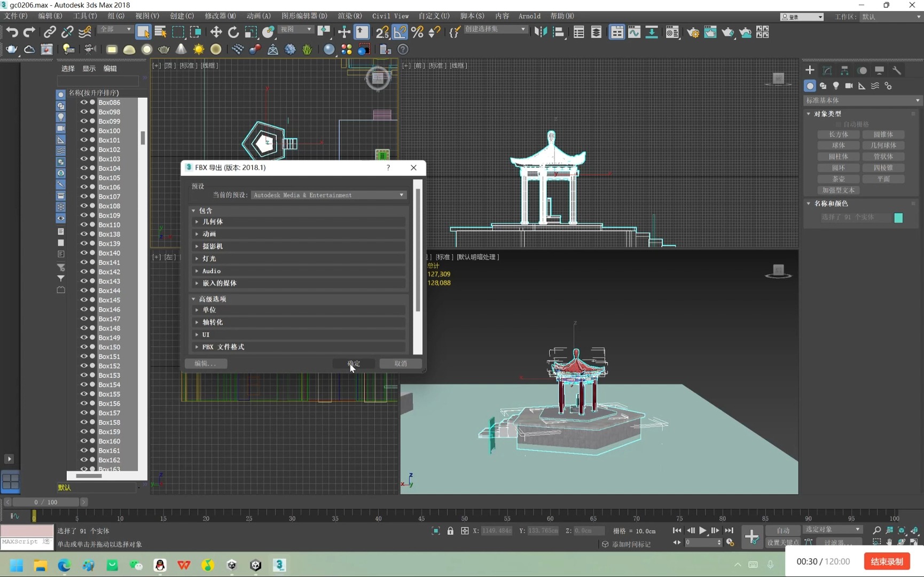Click the Play Animation button

point(703,531)
